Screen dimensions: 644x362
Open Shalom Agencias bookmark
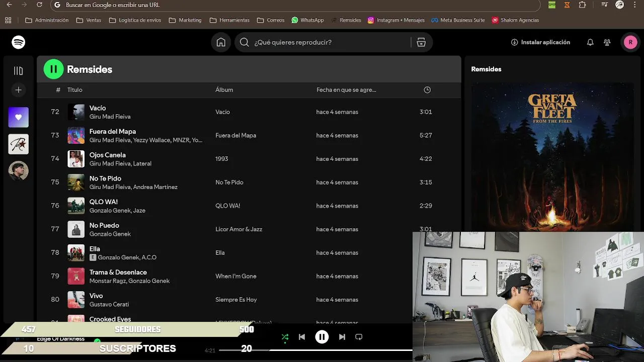pyautogui.click(x=515, y=20)
